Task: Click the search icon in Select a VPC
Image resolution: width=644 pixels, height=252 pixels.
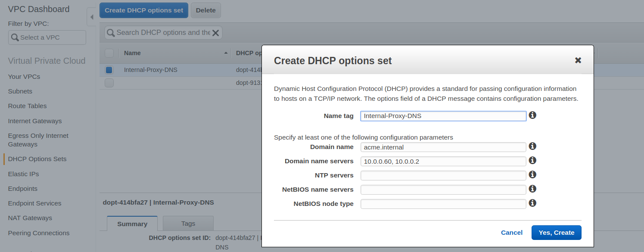Action: (14, 37)
